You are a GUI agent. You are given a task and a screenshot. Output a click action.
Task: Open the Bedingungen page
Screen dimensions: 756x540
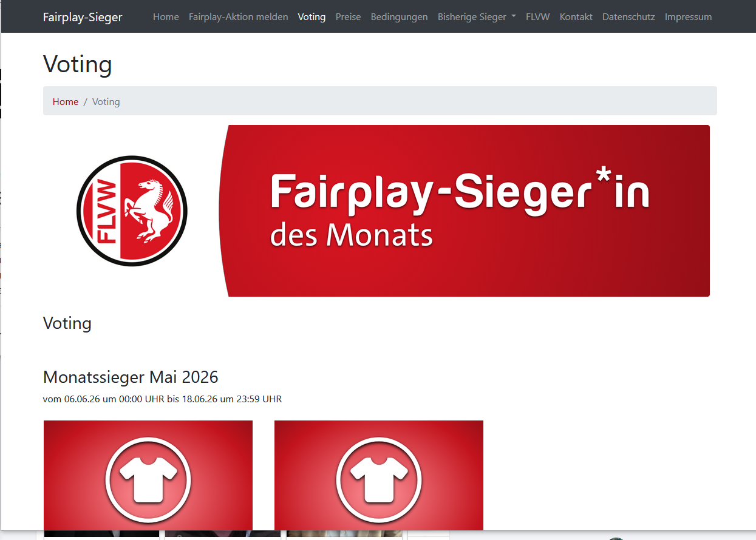[x=399, y=17]
